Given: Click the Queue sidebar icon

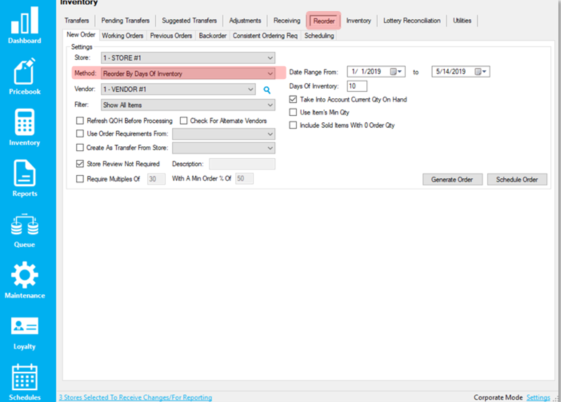Looking at the screenshot, I should (24, 230).
